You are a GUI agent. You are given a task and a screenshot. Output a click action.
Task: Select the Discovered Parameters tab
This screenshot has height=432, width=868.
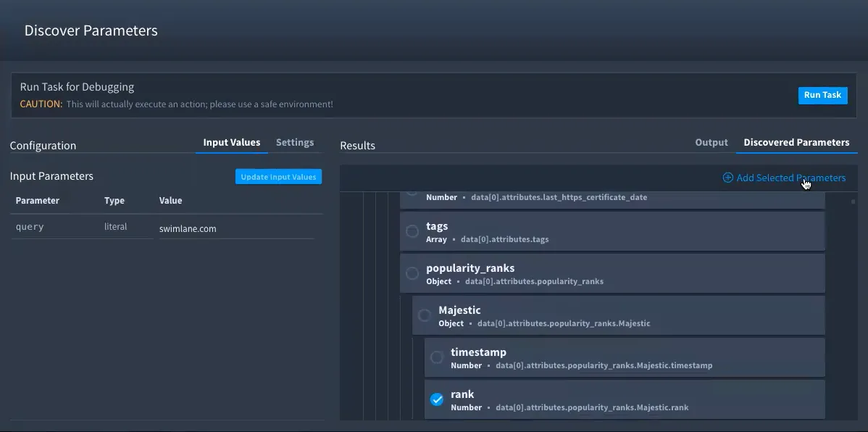pos(796,142)
